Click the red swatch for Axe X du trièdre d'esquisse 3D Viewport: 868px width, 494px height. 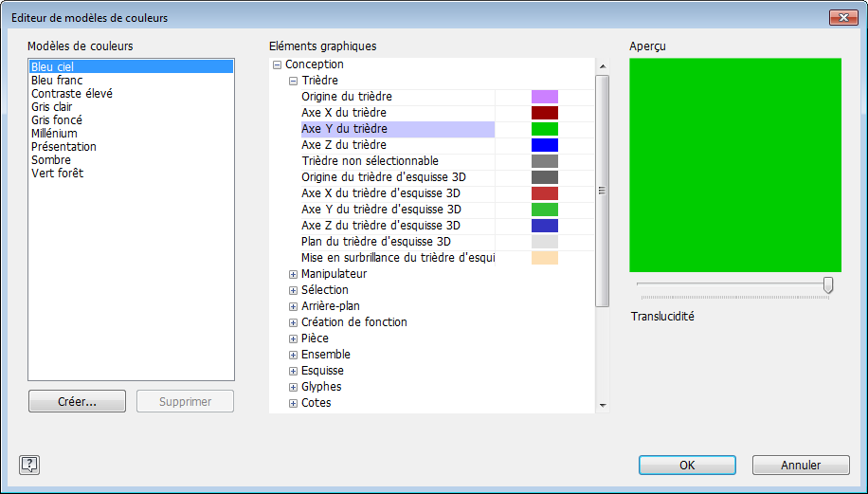[545, 193]
